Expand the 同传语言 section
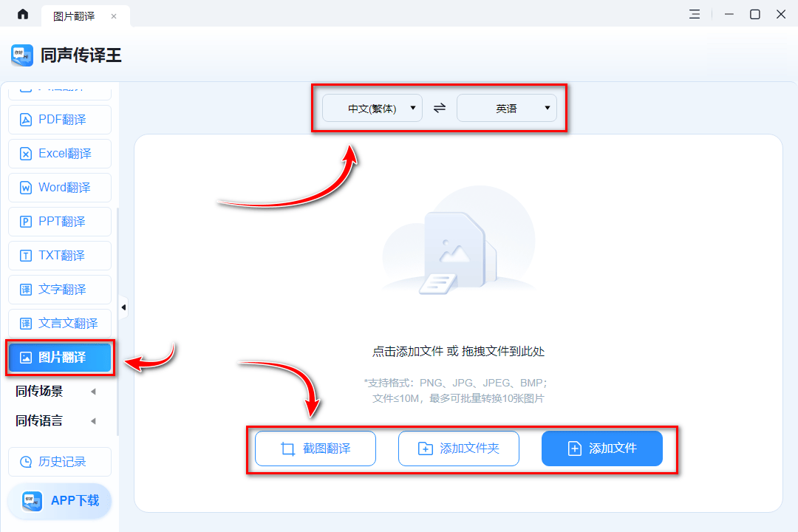This screenshot has height=532, width=798. click(56, 420)
